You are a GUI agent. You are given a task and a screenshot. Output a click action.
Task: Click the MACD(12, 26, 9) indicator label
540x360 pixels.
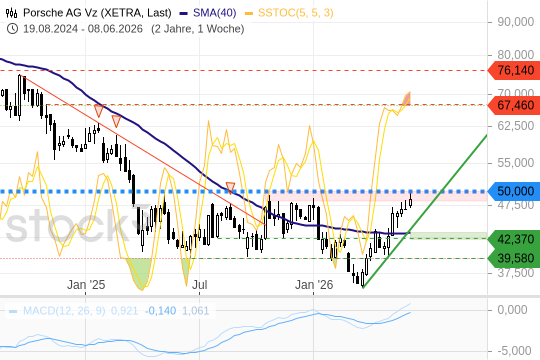coord(64,311)
